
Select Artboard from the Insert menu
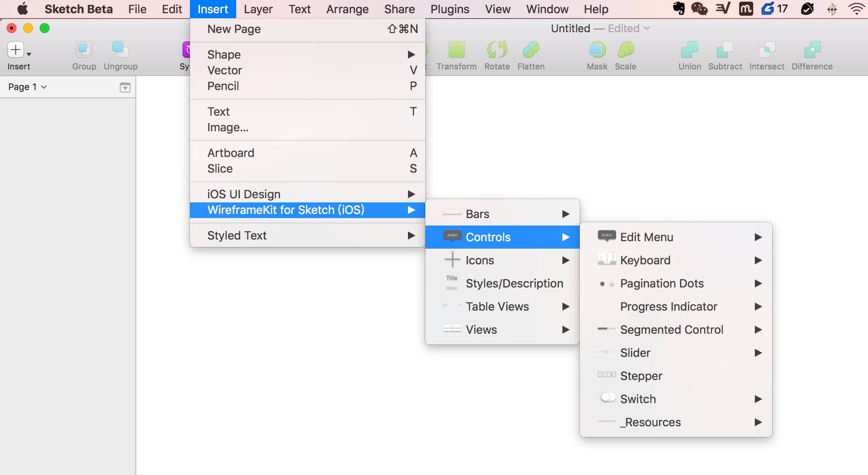click(308, 153)
